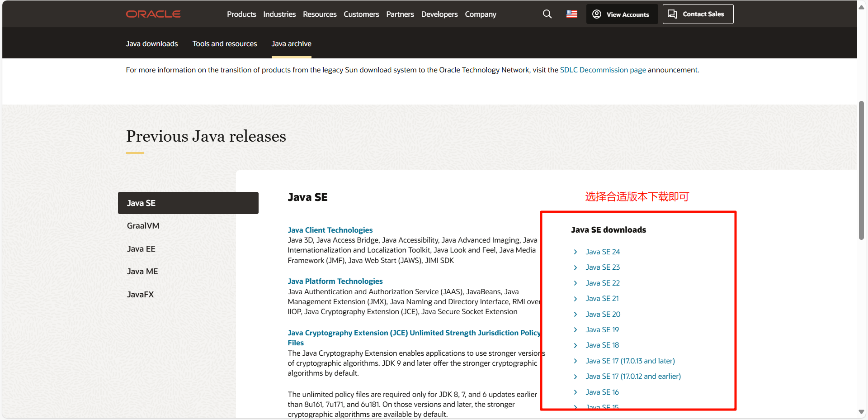This screenshot has width=868, height=420.
Task: Select JavaFX in the sidebar
Action: click(x=140, y=294)
